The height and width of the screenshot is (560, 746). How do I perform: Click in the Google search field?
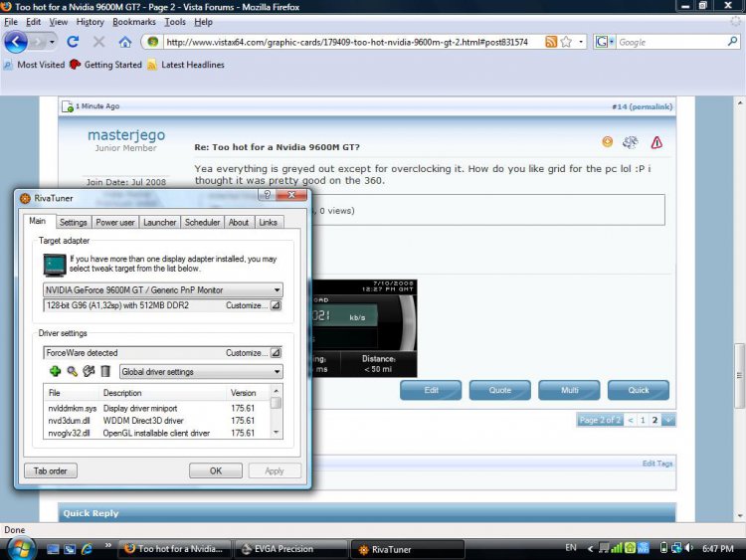[x=671, y=42]
